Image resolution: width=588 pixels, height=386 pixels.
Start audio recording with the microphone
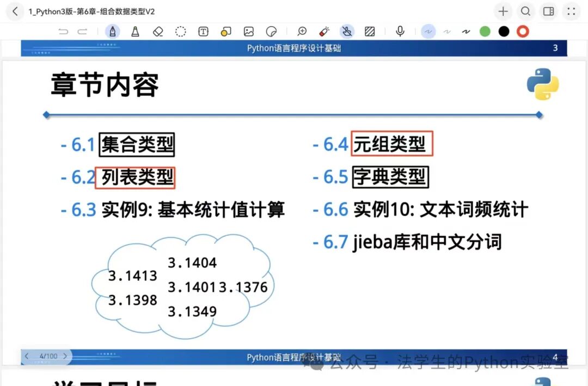[x=400, y=32]
